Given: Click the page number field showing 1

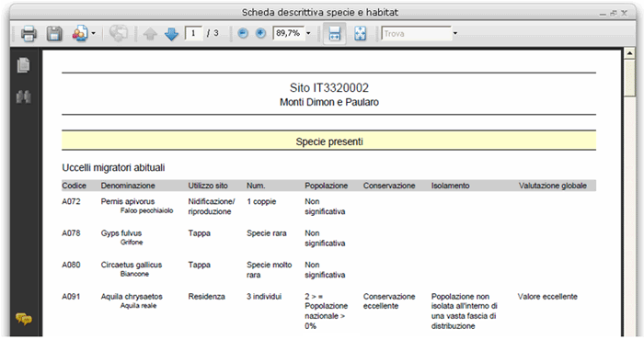Looking at the screenshot, I should click(193, 33).
